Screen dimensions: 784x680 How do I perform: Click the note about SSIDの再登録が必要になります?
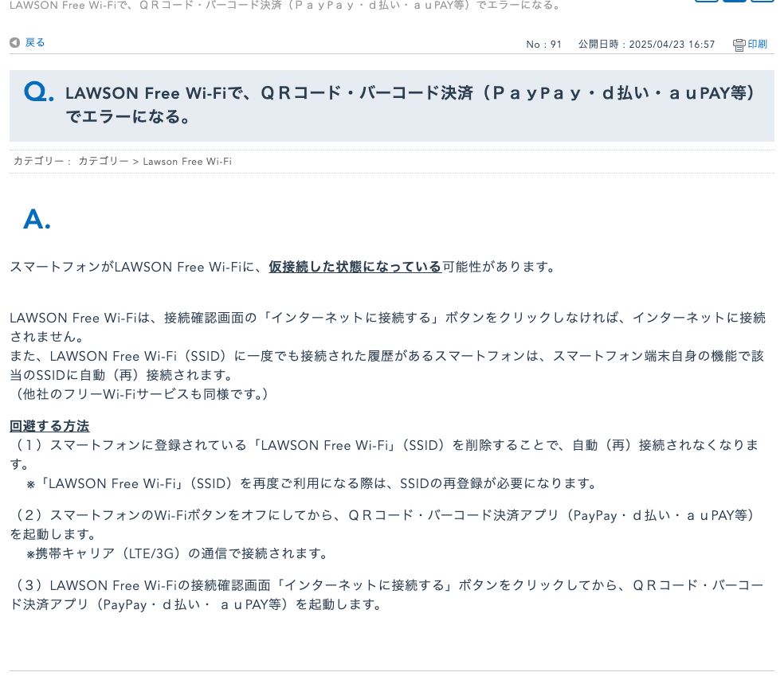click(312, 483)
